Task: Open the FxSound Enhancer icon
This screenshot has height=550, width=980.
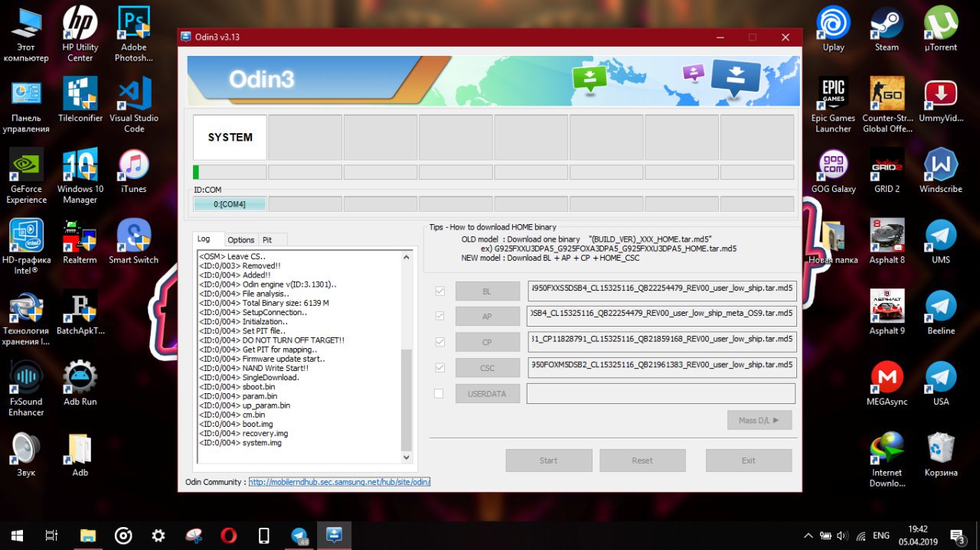Action: pos(26,389)
